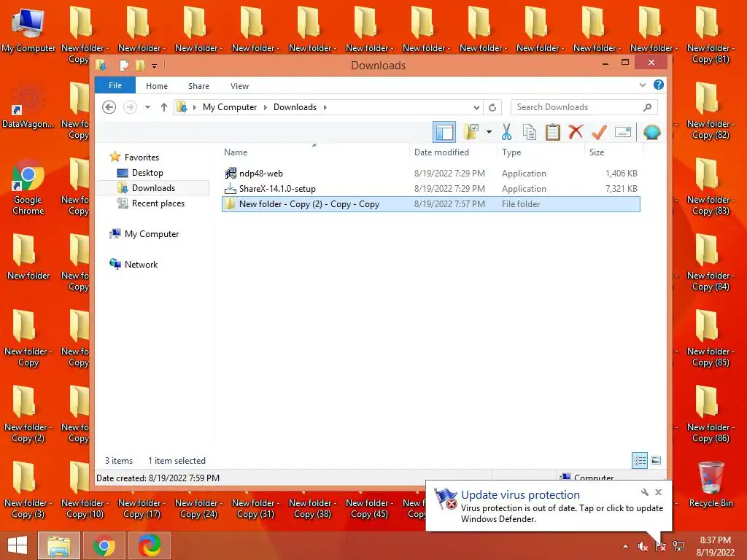The width and height of the screenshot is (747, 560).
Task: Go forward using the forward arrow
Action: tap(130, 107)
